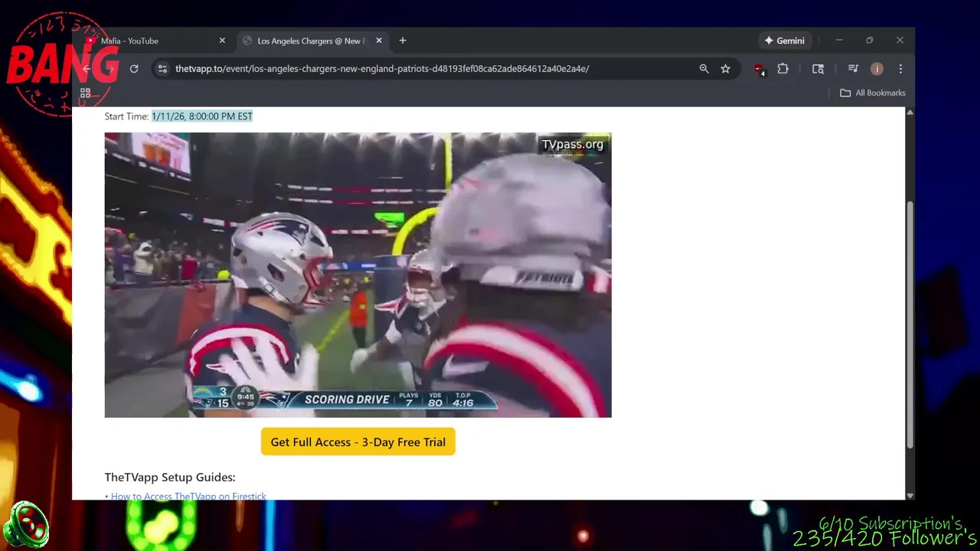Image resolution: width=980 pixels, height=551 pixels.
Task: Click the thetvapp.to URL address bar
Action: pyautogui.click(x=382, y=69)
